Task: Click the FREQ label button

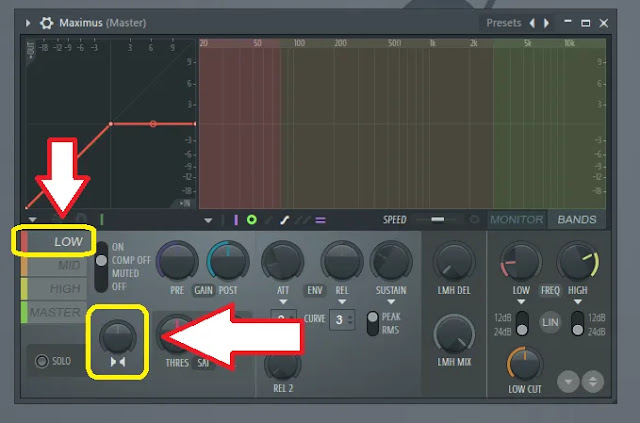Action: click(550, 290)
